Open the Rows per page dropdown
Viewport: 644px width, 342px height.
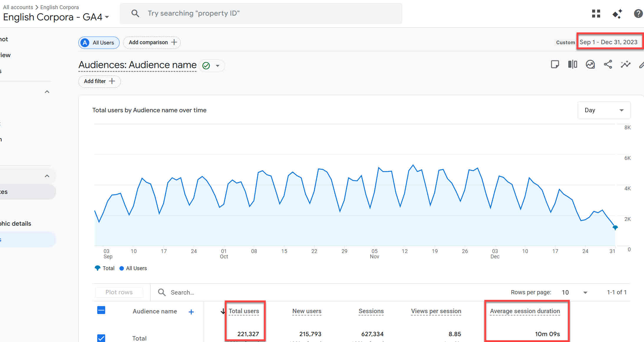tap(574, 293)
